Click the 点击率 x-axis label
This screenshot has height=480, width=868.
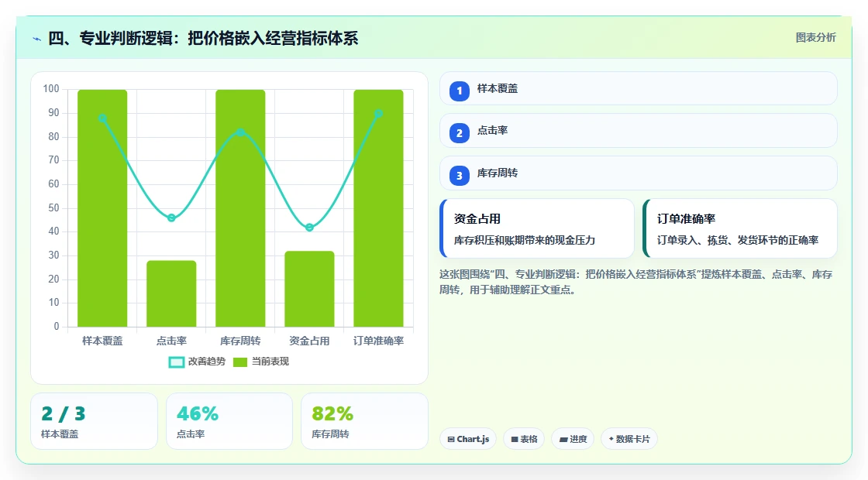pos(171,341)
